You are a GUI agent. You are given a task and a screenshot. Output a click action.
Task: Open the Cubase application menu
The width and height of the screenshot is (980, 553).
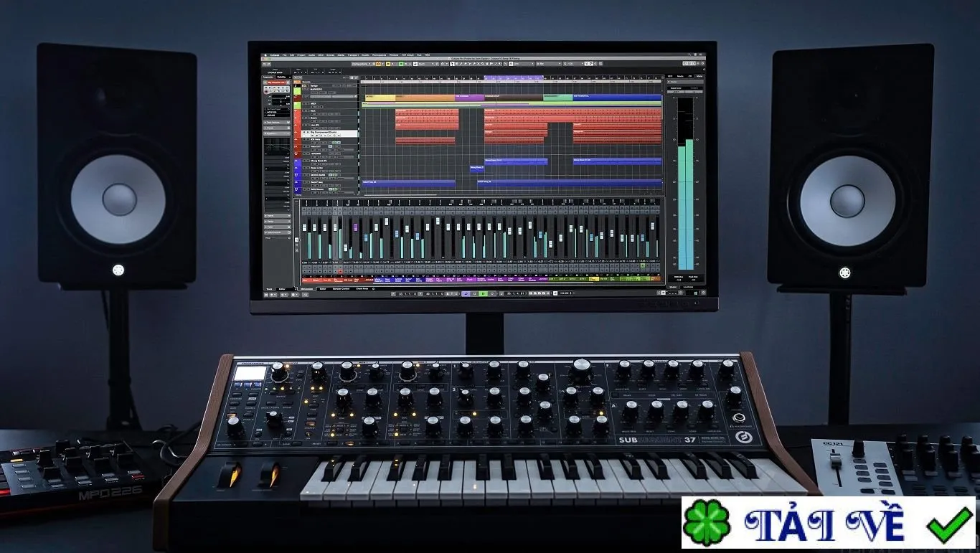(x=274, y=55)
